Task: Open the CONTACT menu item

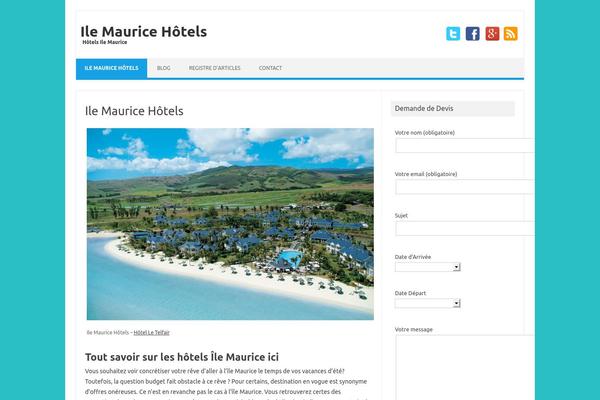Action: click(x=270, y=68)
